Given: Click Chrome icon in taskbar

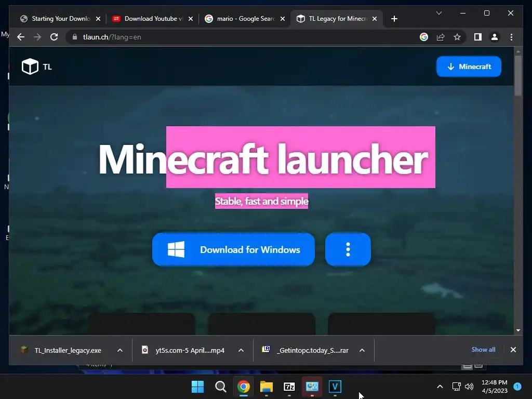Looking at the screenshot, I should [243, 387].
